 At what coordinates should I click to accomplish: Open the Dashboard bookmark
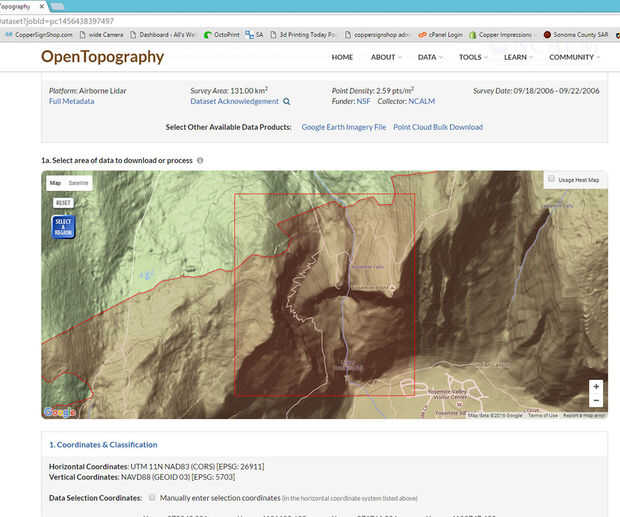click(162, 35)
